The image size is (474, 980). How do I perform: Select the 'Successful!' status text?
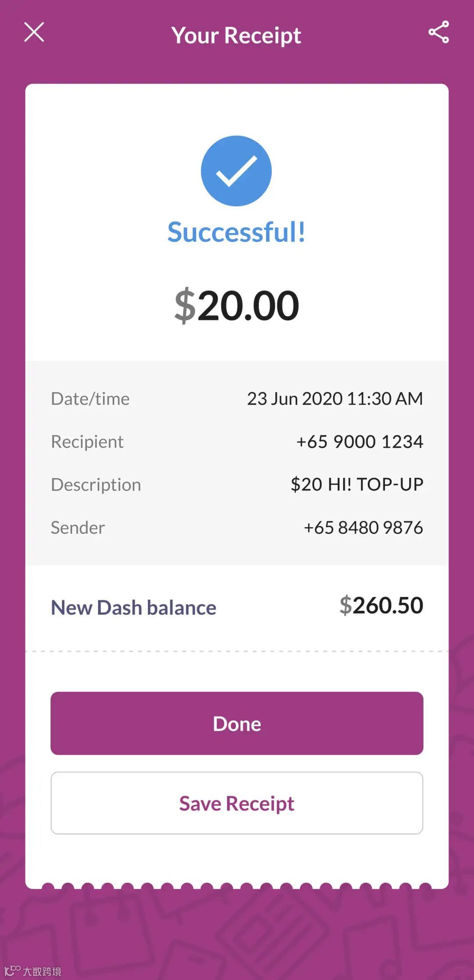(x=236, y=232)
